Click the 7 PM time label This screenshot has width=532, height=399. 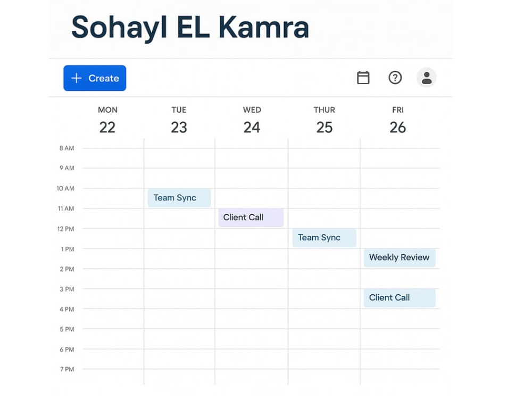click(67, 369)
